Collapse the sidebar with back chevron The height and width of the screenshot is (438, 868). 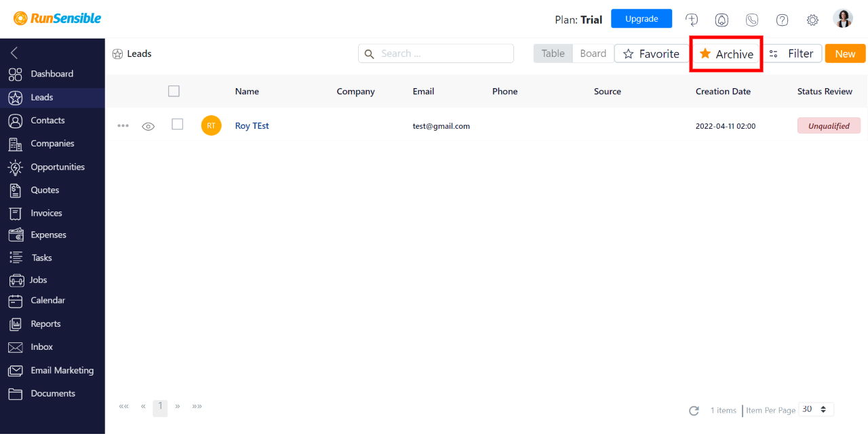tap(14, 53)
